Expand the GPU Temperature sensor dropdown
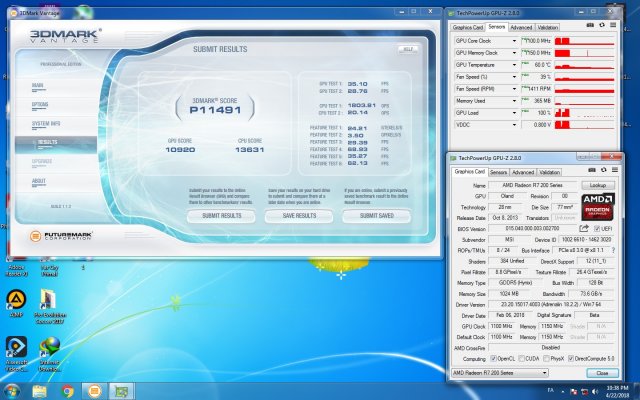Screen dimensions: 640x400 coord(513,63)
